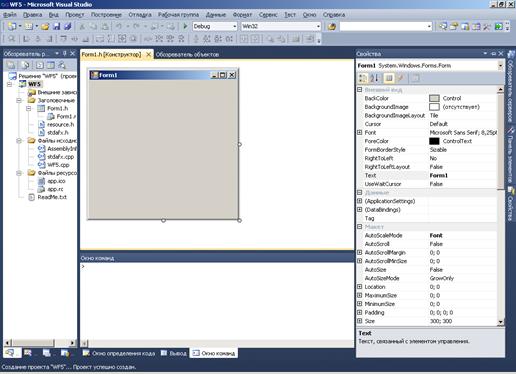Save all files with the multi-disk icon

[68, 26]
